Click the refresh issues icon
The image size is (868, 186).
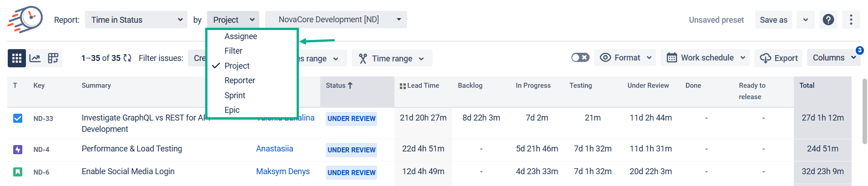(128, 58)
